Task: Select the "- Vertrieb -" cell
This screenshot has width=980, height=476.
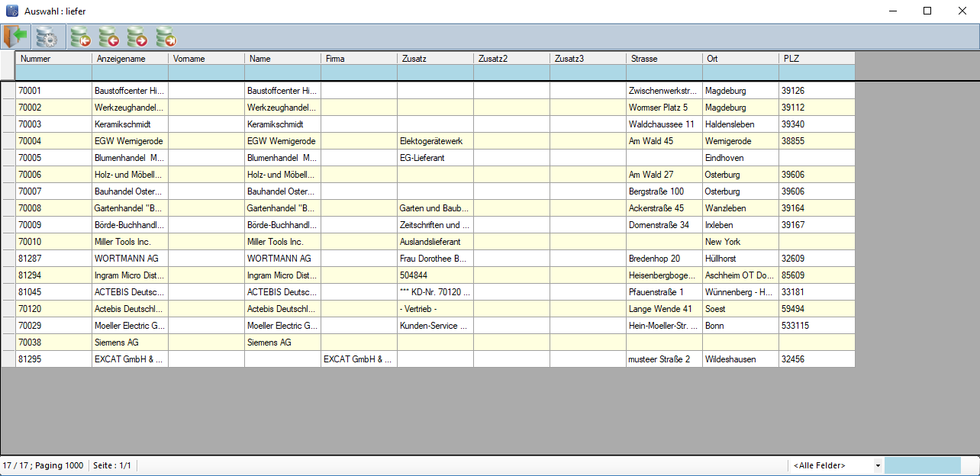Action: coord(435,309)
